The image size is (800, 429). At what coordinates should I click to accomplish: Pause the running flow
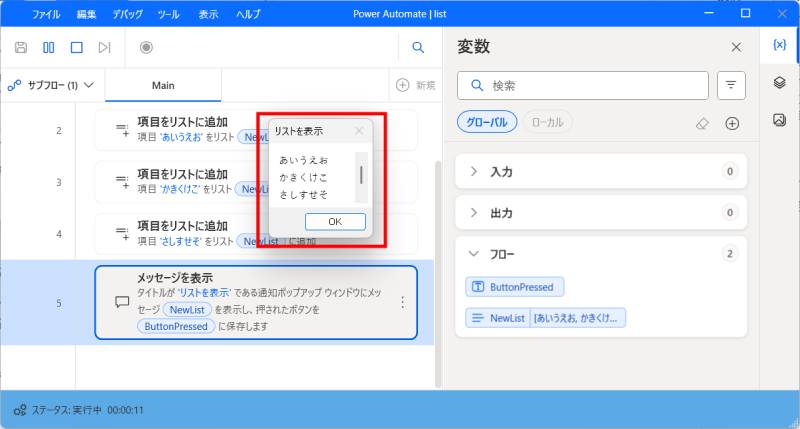pos(48,47)
